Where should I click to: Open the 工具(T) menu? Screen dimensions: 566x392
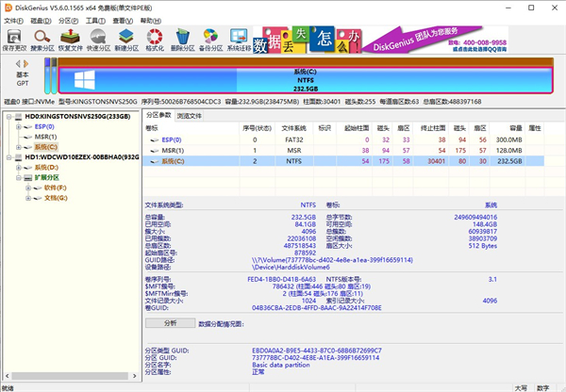point(94,18)
